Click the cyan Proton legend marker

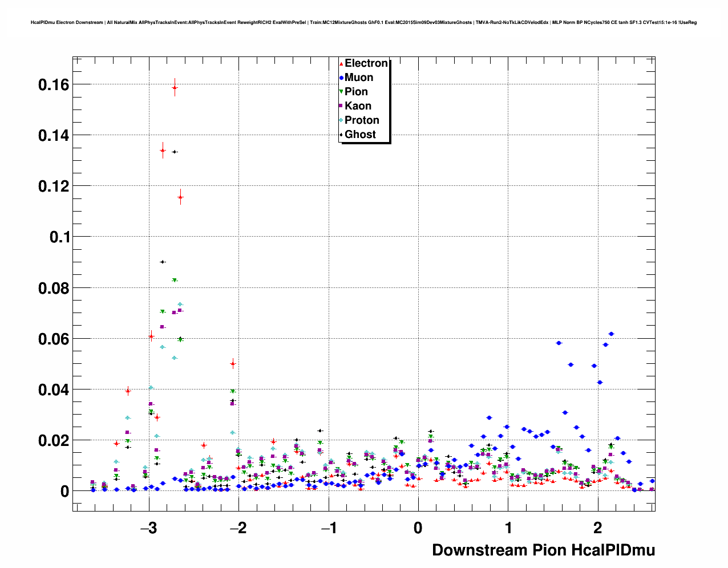pyautogui.click(x=341, y=120)
